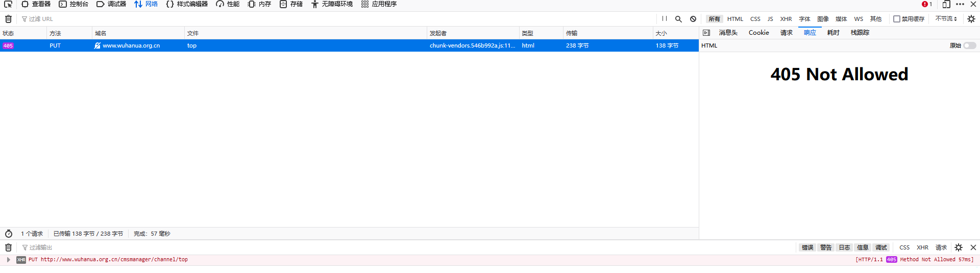Pause network recording

tap(665, 19)
